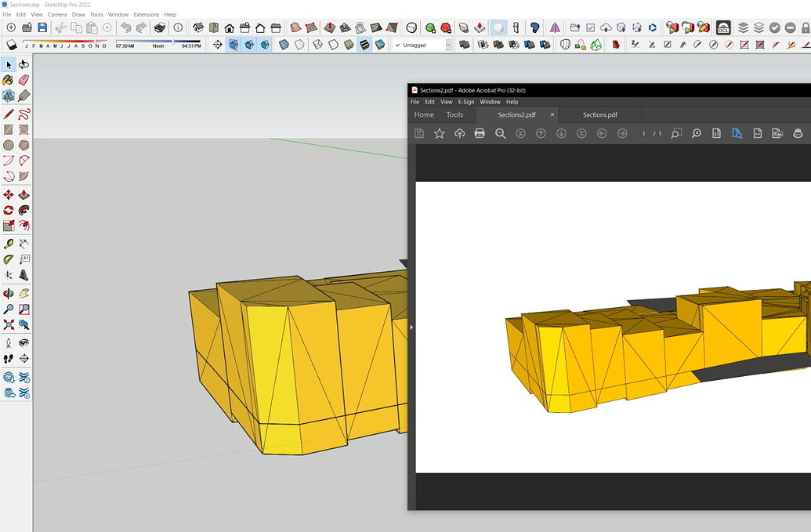Open the Untagged tag dropdown

click(449, 44)
